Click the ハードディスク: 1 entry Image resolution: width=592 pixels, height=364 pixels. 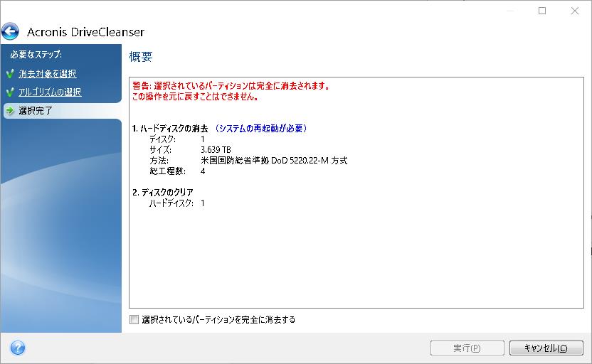tap(176, 203)
